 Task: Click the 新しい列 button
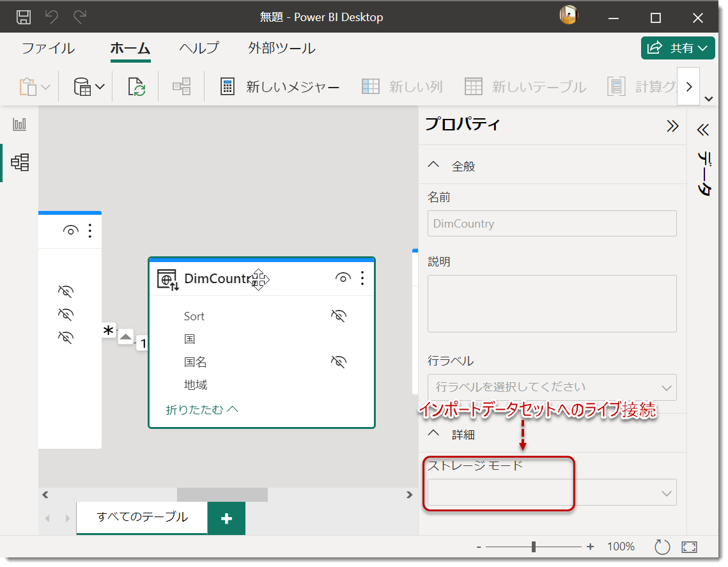[x=402, y=87]
